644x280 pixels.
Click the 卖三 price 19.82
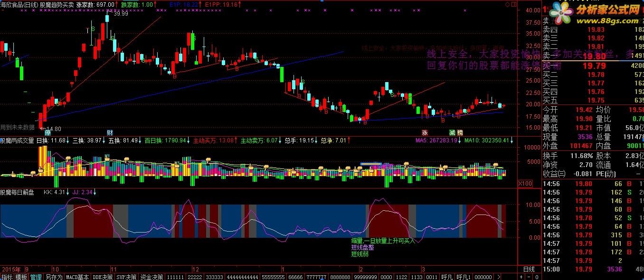point(596,38)
